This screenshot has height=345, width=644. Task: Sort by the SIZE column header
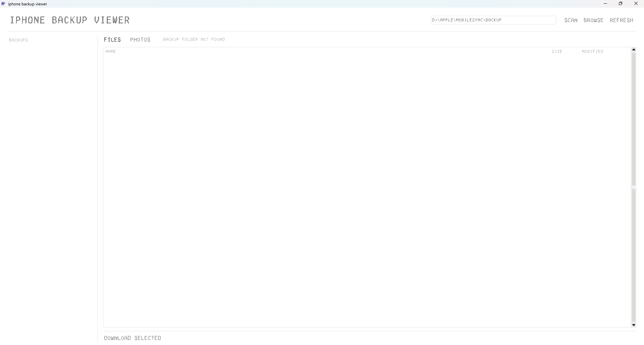click(557, 51)
